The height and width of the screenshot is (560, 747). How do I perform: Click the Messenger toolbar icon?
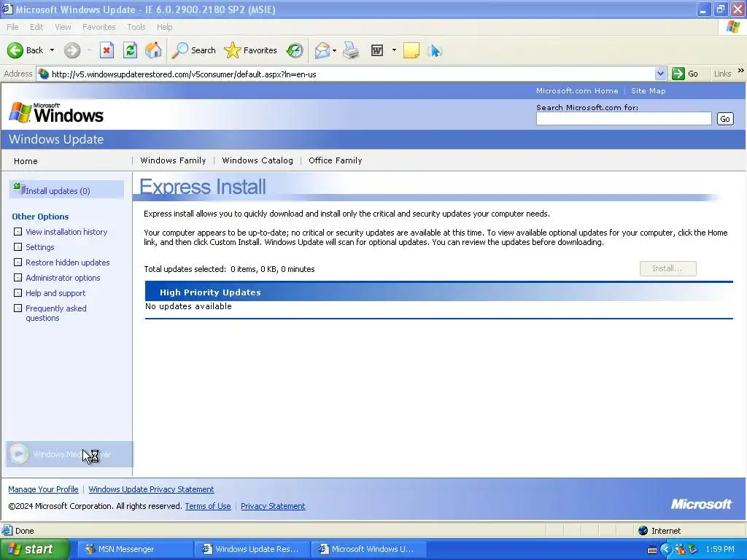coord(435,50)
